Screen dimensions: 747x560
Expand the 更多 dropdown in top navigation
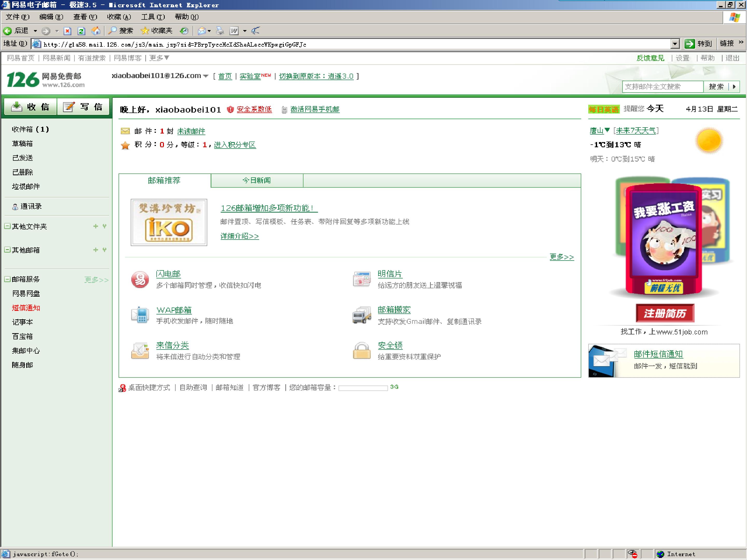[159, 58]
